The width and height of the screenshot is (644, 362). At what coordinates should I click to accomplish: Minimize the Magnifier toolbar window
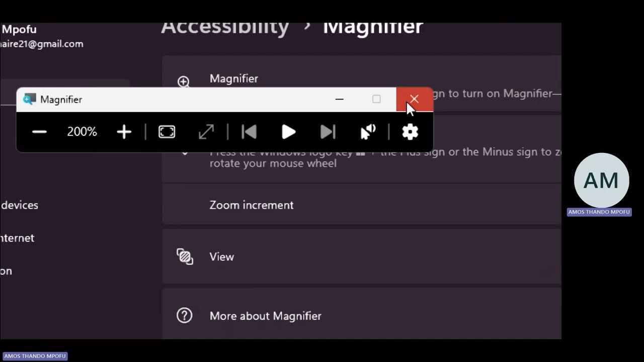coord(340,99)
